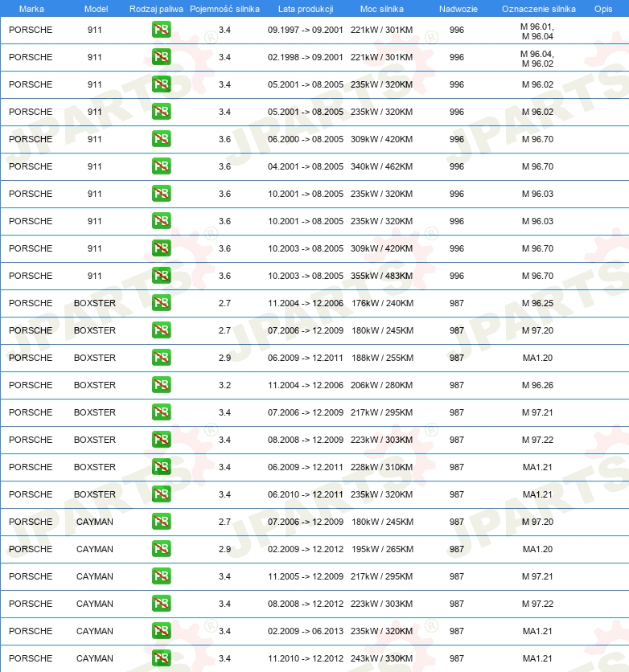The image size is (629, 672).
Task: Click petrol icon in Cayman 223kW row
Action: [161, 604]
